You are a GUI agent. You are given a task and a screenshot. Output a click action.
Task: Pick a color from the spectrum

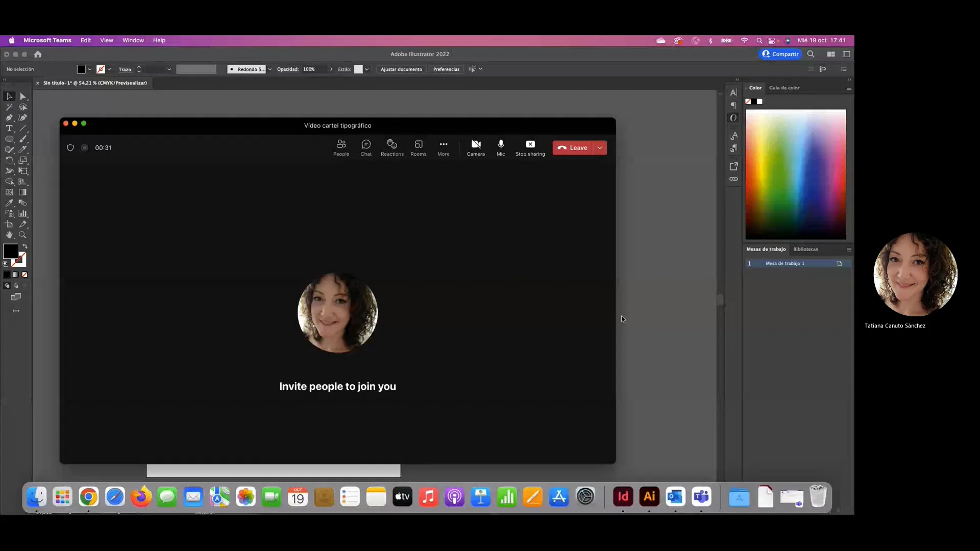(x=795, y=173)
